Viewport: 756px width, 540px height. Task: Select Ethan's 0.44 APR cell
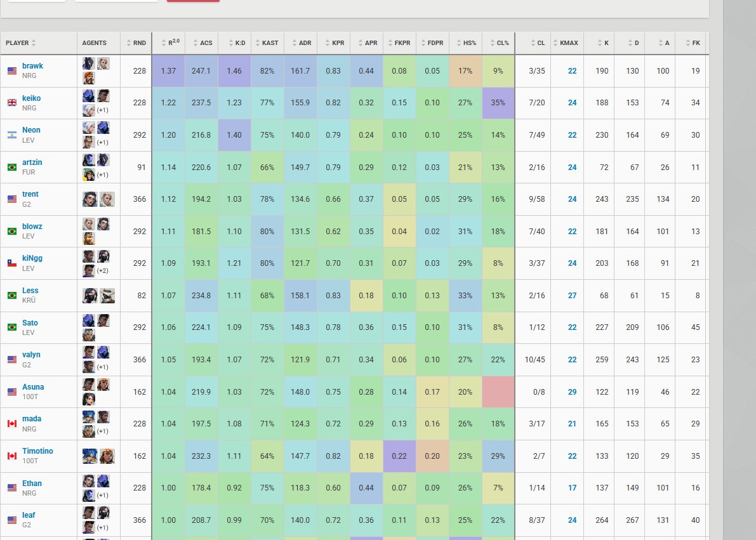tap(366, 488)
